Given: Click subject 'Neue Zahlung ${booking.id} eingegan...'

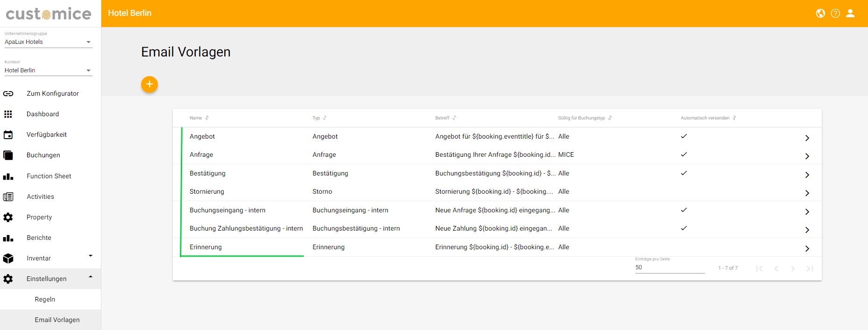Looking at the screenshot, I should pos(494,228).
